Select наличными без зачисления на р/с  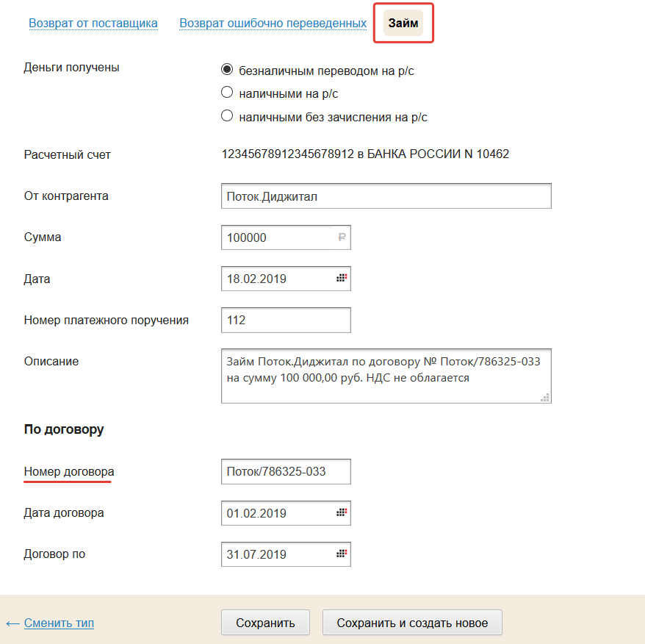point(227,116)
